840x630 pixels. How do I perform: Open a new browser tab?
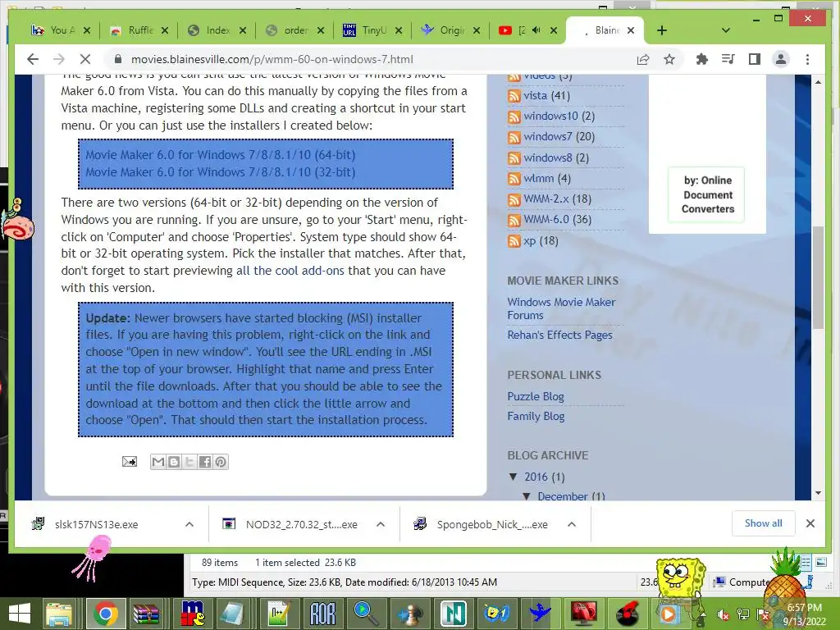pyautogui.click(x=662, y=30)
